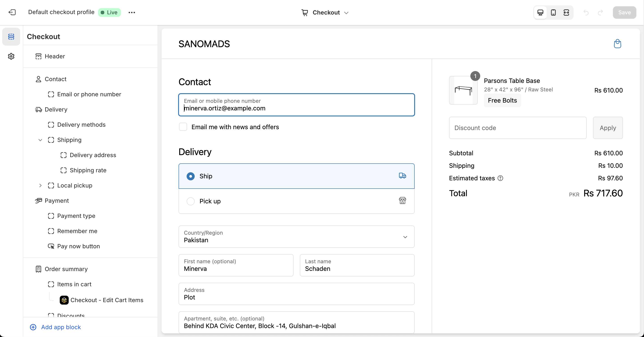This screenshot has width=644, height=337.
Task: Click the Delivery methods block icon
Action: 51,125
